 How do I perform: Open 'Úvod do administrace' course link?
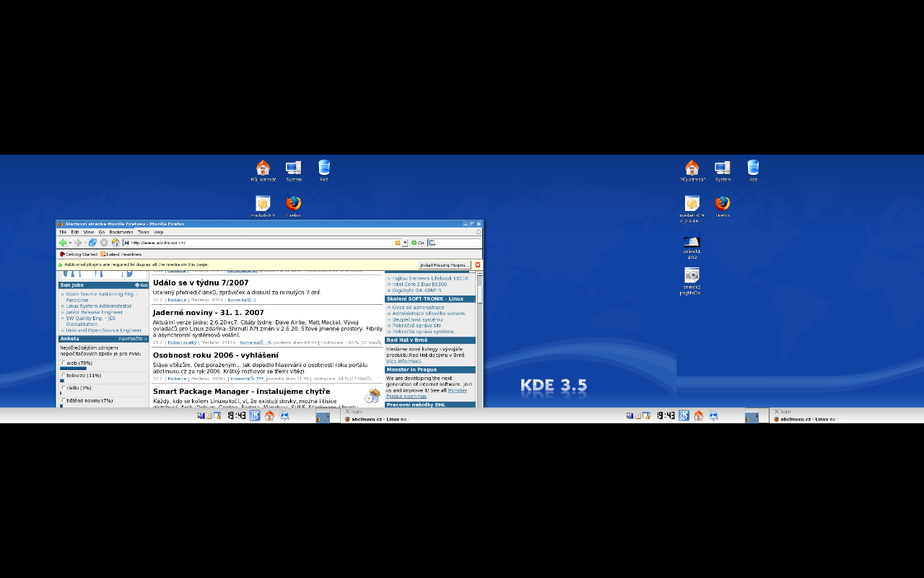[x=418, y=307]
